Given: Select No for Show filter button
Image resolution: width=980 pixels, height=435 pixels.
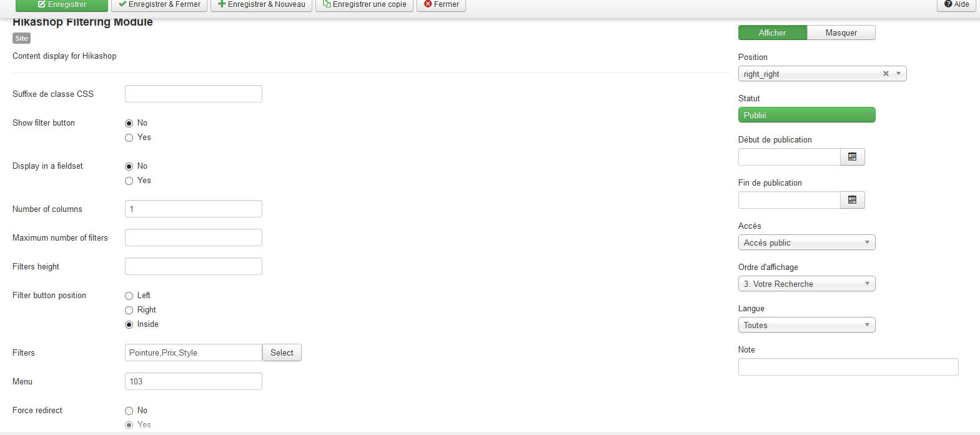Looking at the screenshot, I should click(x=129, y=123).
